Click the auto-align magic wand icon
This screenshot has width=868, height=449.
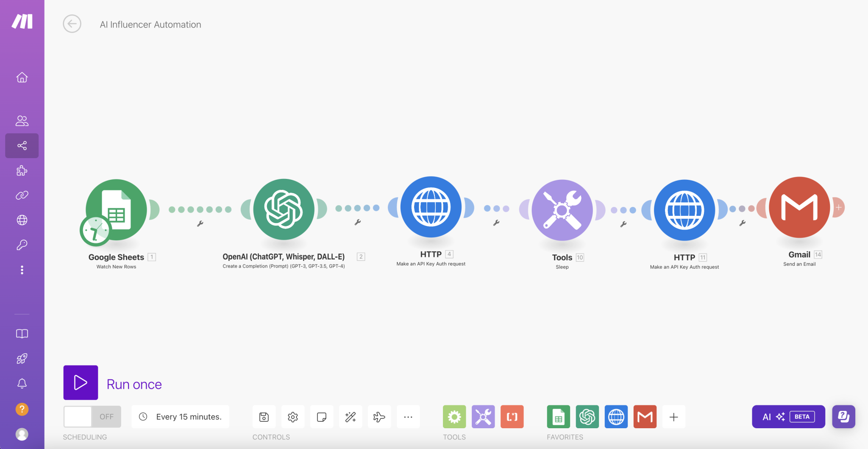click(351, 417)
